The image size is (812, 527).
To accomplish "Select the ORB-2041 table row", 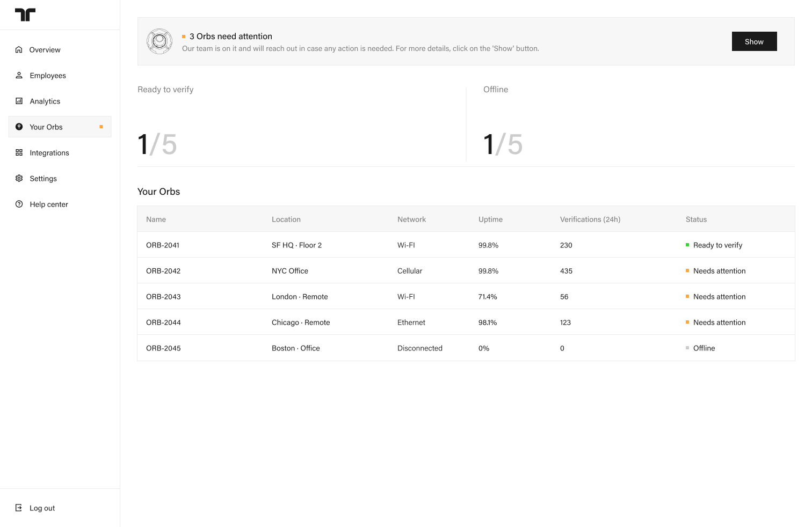I will 466,245.
